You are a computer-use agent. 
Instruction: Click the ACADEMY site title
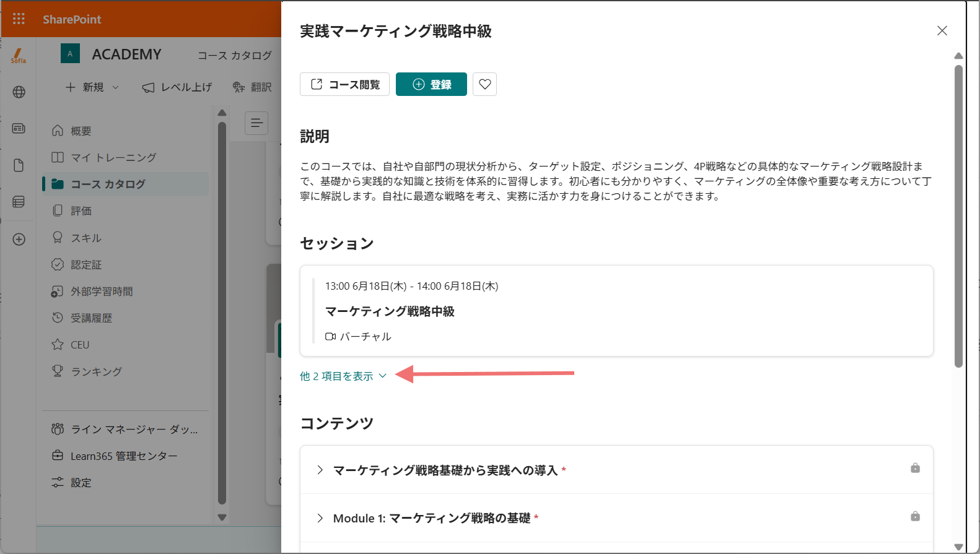[x=126, y=54]
